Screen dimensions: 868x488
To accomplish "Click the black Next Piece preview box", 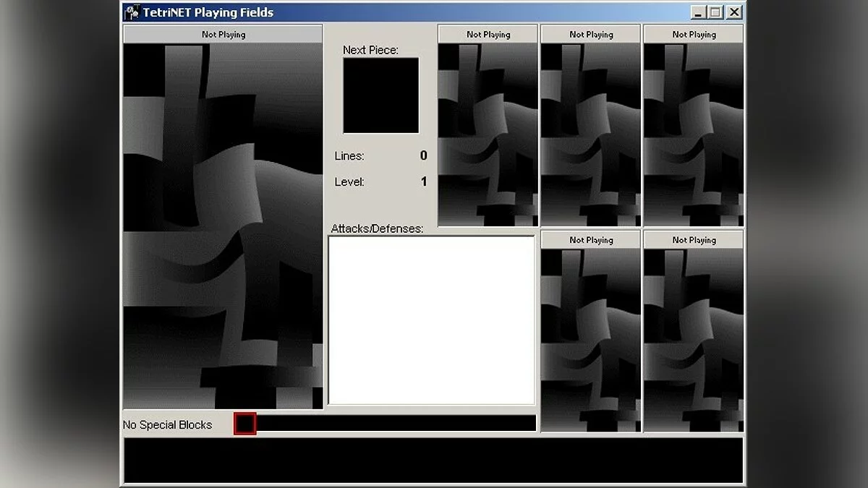I will pos(380,95).
